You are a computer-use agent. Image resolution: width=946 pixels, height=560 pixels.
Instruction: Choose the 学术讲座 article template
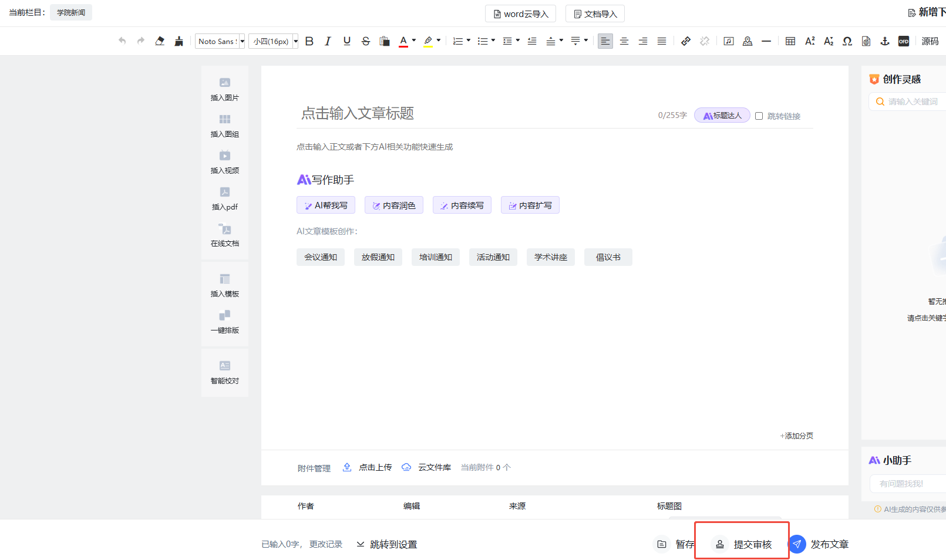[551, 257]
